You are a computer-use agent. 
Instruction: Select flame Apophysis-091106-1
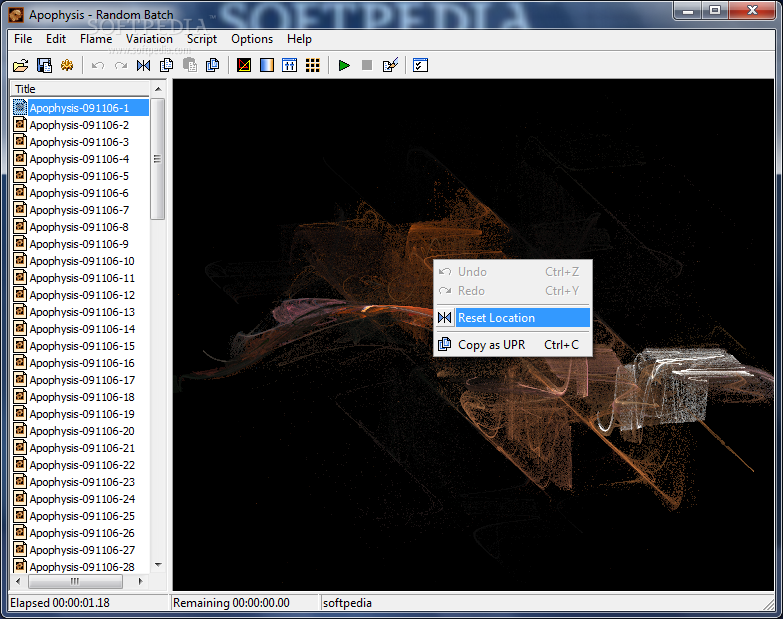click(79, 108)
